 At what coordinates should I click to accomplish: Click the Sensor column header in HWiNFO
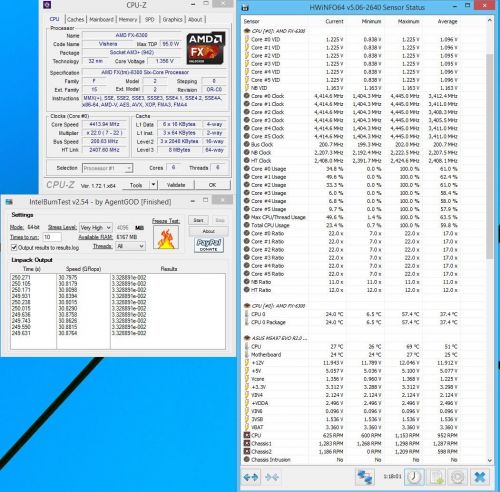point(252,21)
